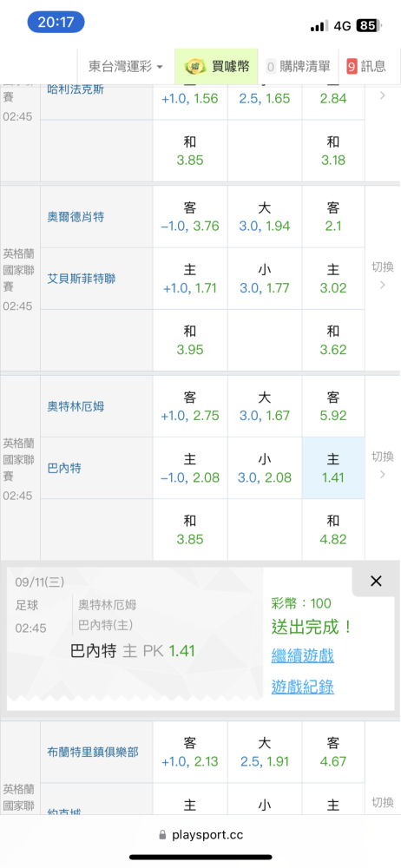
Task: Open the 購牌清單 tab
Action: [298, 67]
